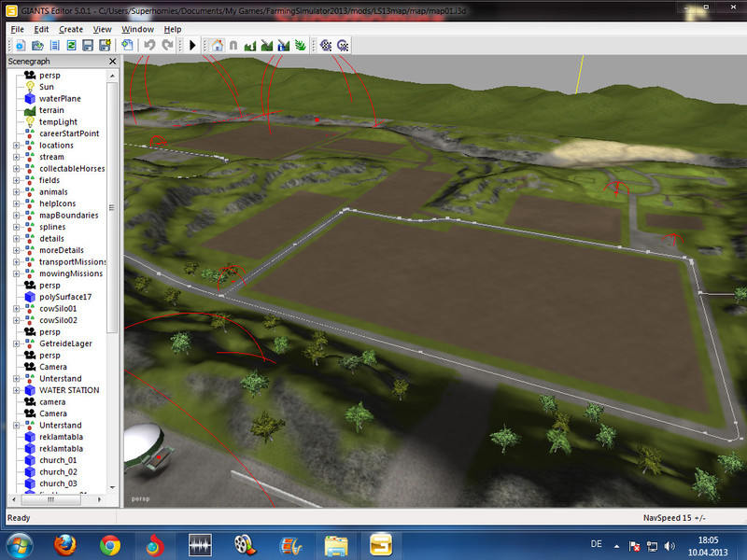The height and width of the screenshot is (560, 747).
Task: Select the Sun light node
Action: tap(46, 87)
